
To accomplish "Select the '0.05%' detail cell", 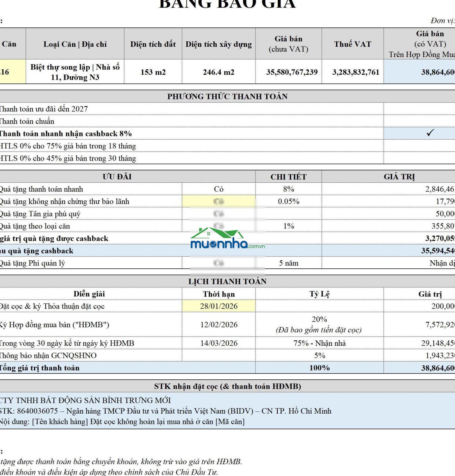I will pyautogui.click(x=289, y=201).
